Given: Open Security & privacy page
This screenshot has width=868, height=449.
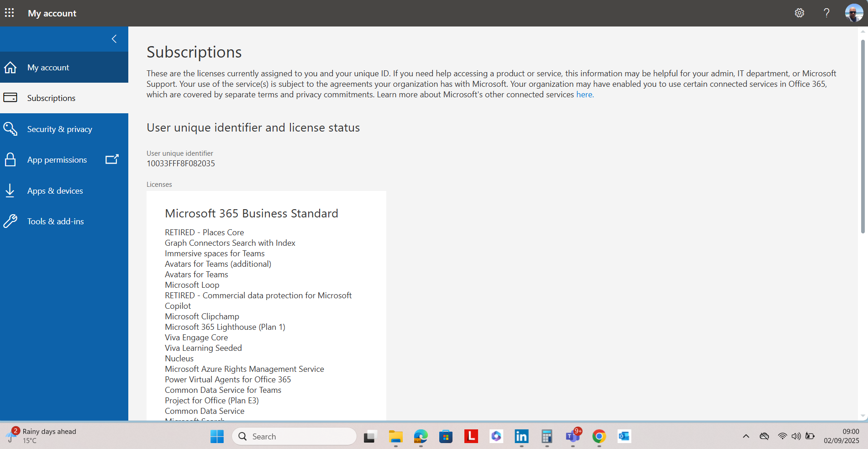Looking at the screenshot, I should point(64,129).
